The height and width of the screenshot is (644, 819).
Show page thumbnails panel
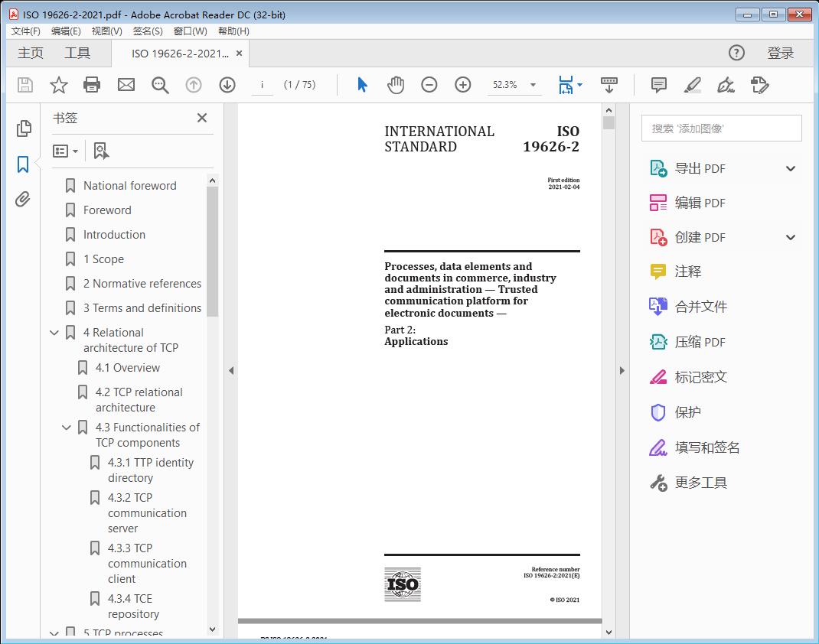tap(24, 128)
